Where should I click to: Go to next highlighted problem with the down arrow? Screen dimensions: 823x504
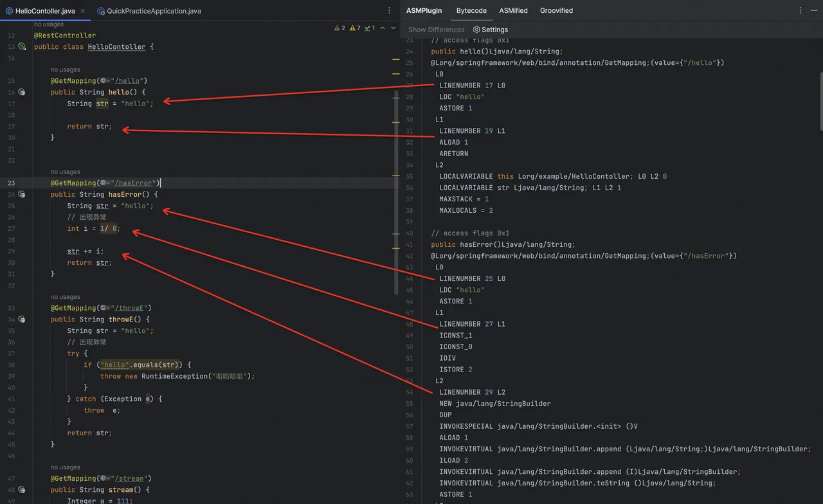[393, 28]
